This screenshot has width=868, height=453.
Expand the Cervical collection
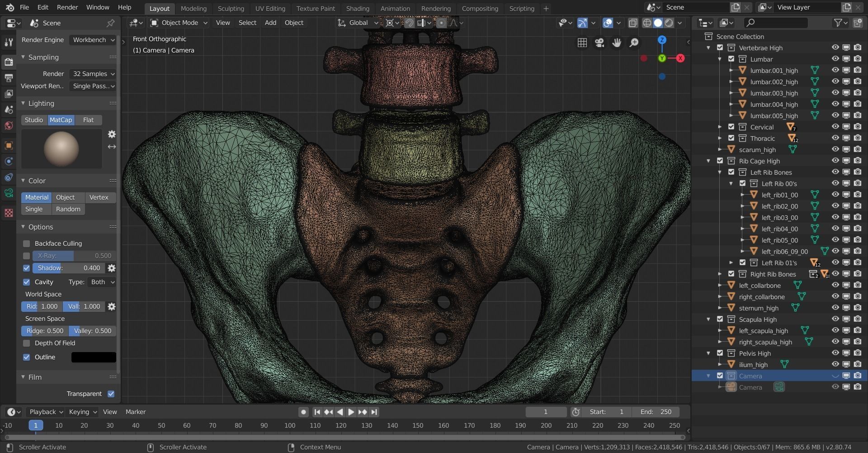(x=720, y=127)
